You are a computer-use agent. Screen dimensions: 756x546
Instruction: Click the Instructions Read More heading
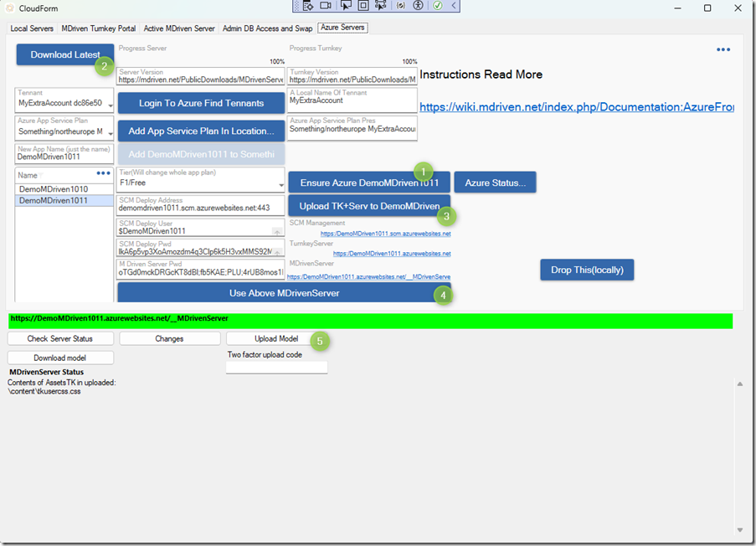(x=481, y=75)
